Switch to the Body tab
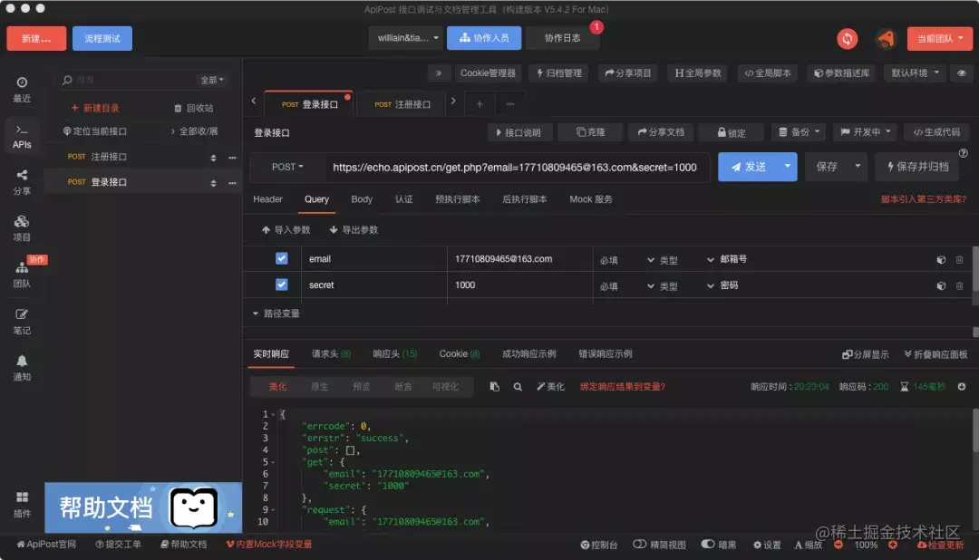The width and height of the screenshot is (979, 560). pos(362,199)
